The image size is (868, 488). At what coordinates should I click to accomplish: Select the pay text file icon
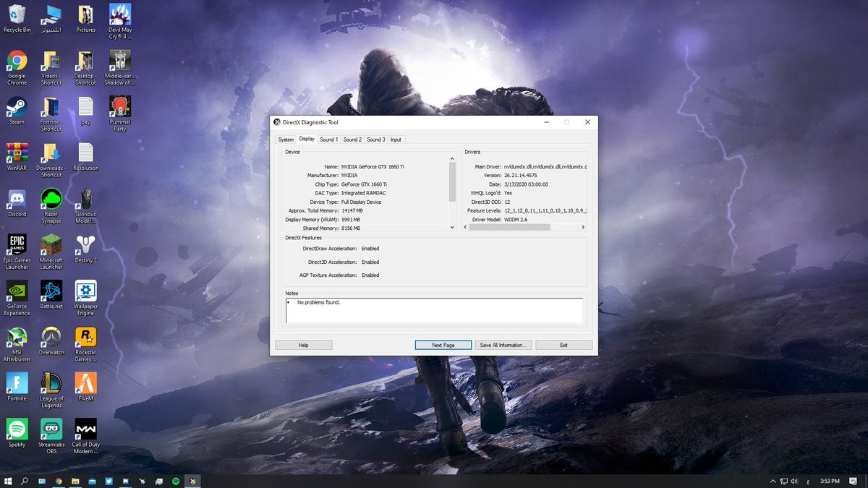tap(85, 111)
